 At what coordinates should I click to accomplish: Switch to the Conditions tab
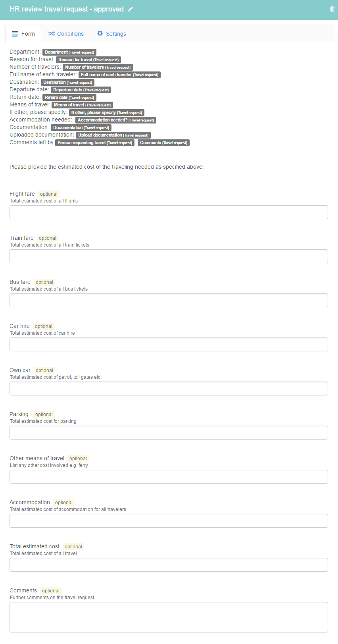tap(66, 34)
